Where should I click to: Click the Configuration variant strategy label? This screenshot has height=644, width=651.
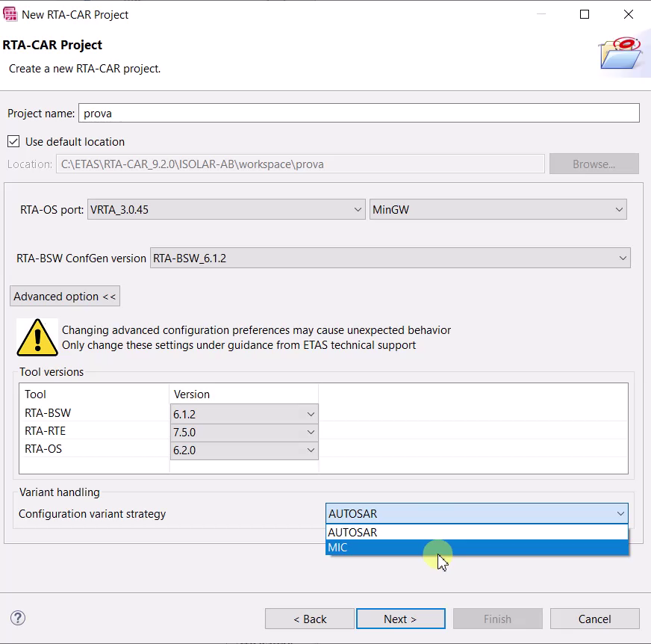pyautogui.click(x=92, y=514)
